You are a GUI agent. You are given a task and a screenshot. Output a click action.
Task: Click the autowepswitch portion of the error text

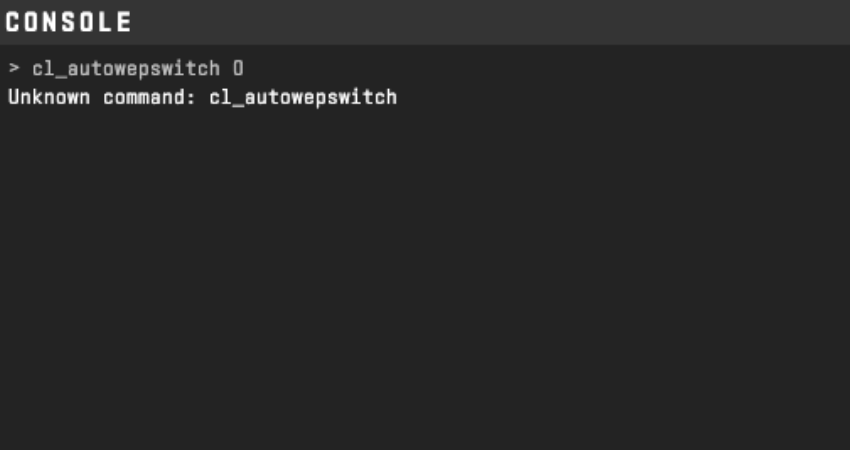point(321,98)
